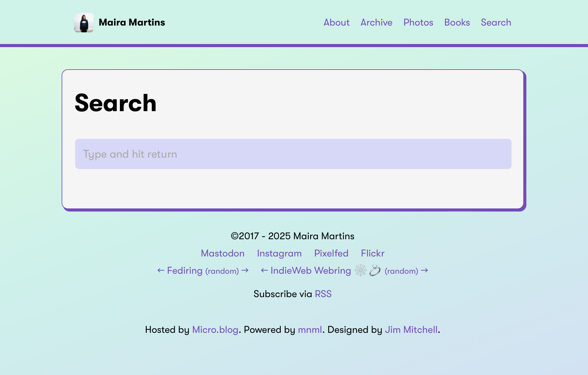Open the Micro.blog hosting link

[215, 329]
